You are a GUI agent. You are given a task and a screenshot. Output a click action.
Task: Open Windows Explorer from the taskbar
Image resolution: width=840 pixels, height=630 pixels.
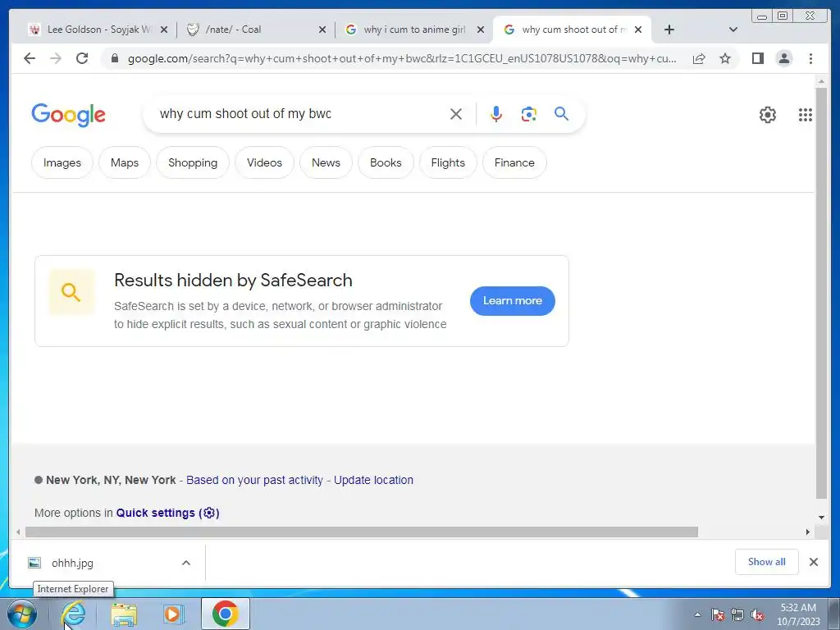click(x=124, y=614)
